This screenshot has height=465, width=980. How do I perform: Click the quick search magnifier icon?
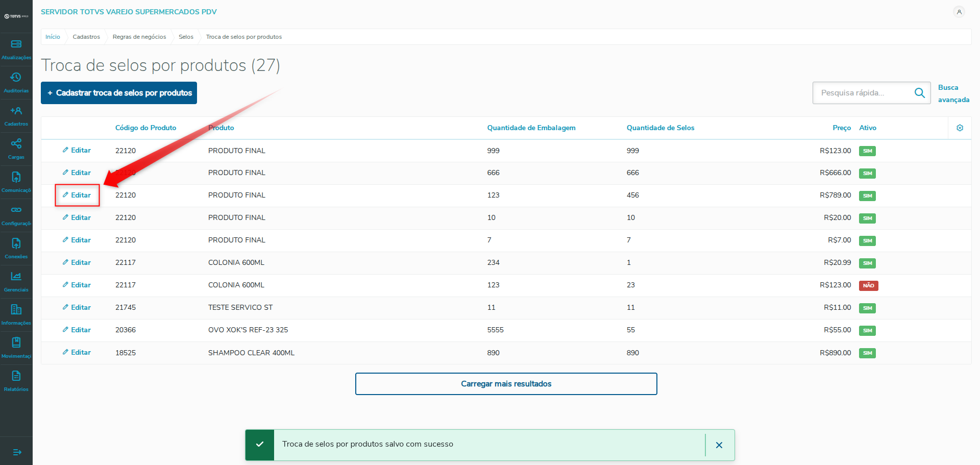click(920, 93)
